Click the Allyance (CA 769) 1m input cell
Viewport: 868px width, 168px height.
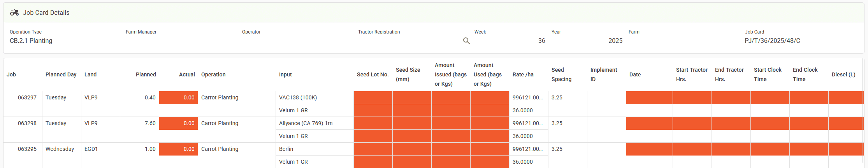coord(314,123)
